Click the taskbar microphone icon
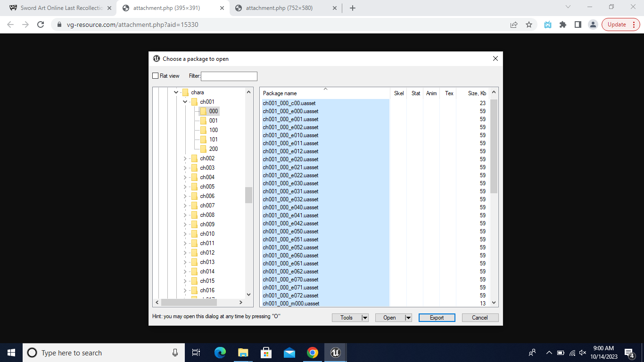The width and height of the screenshot is (644, 362). pyautogui.click(x=175, y=353)
